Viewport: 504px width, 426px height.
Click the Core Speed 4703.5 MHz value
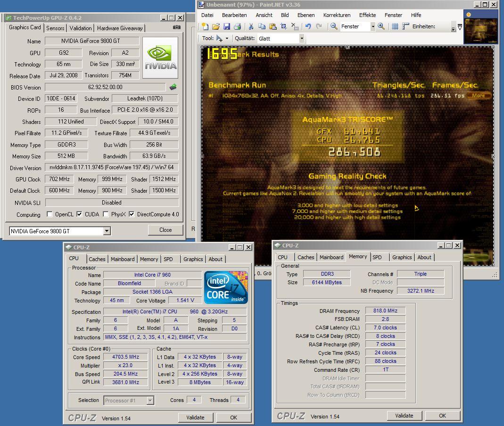coord(126,357)
